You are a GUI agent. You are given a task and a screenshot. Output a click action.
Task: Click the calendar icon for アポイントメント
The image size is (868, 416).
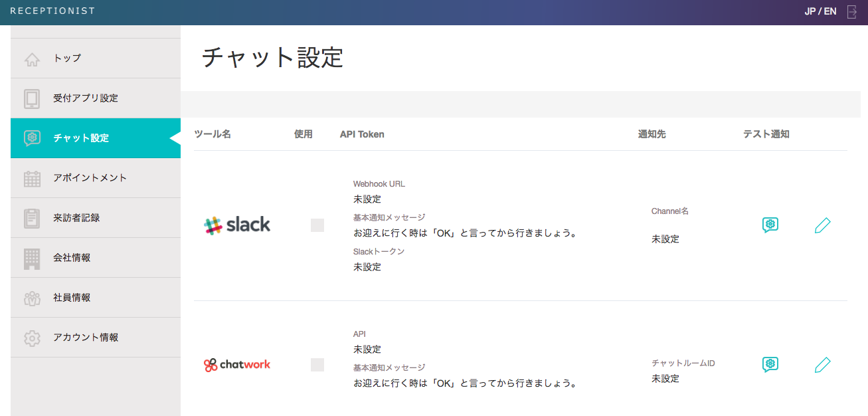coord(32,178)
